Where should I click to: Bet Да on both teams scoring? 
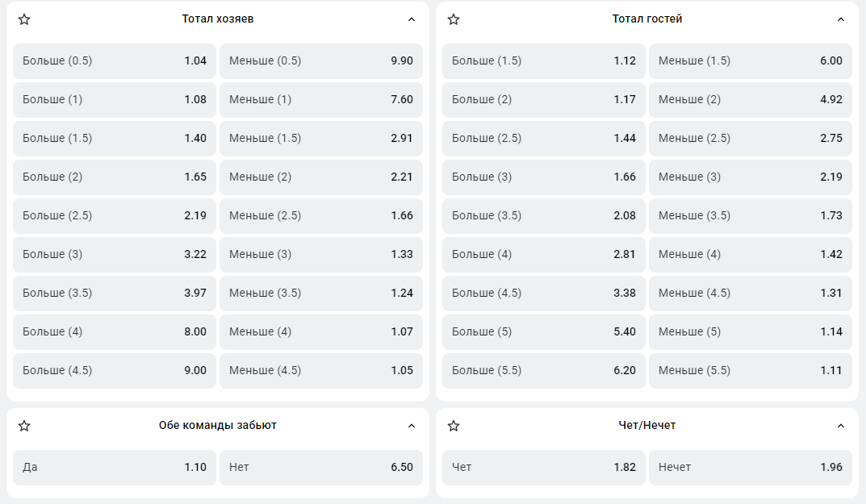[115, 468]
